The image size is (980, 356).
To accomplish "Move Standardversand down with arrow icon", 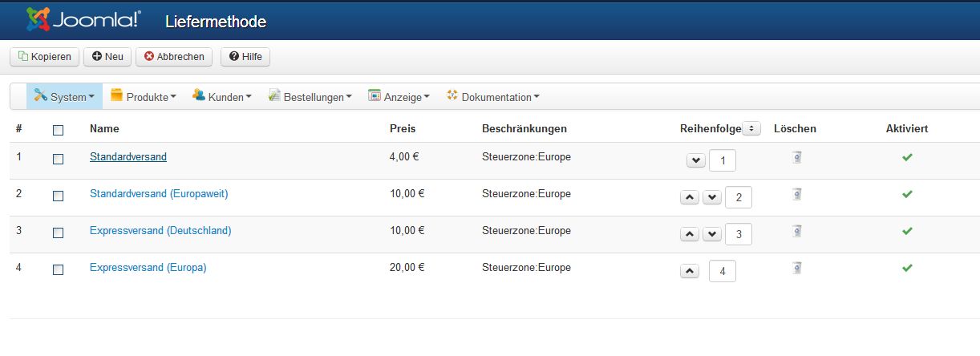I will 695,160.
